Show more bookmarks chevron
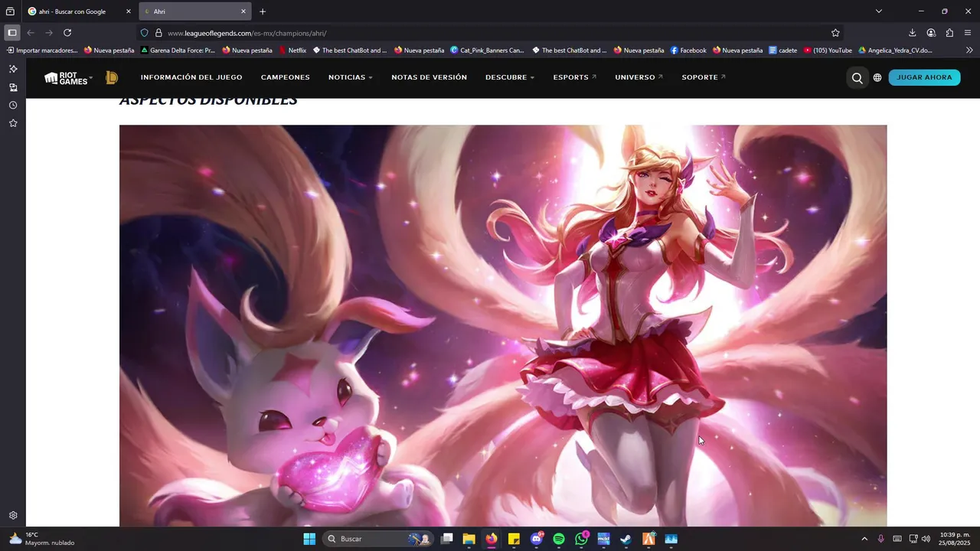This screenshot has height=551, width=980. pos(969,51)
